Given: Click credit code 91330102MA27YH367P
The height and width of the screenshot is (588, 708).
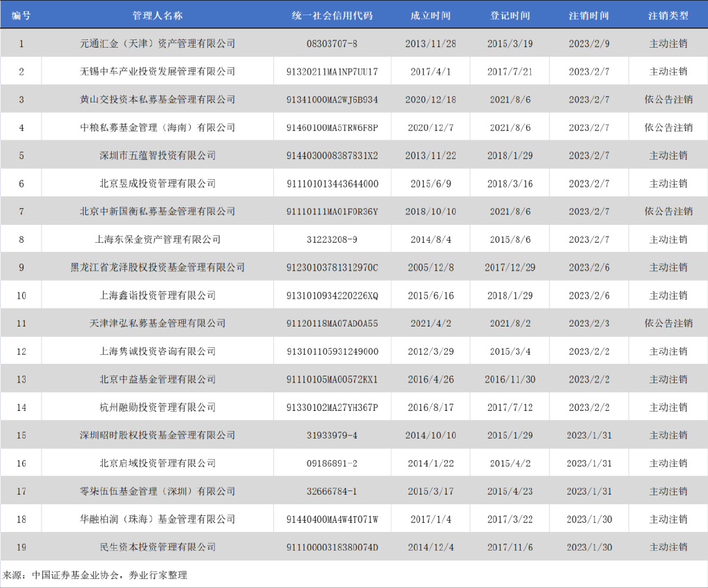Looking at the screenshot, I should [332, 407].
